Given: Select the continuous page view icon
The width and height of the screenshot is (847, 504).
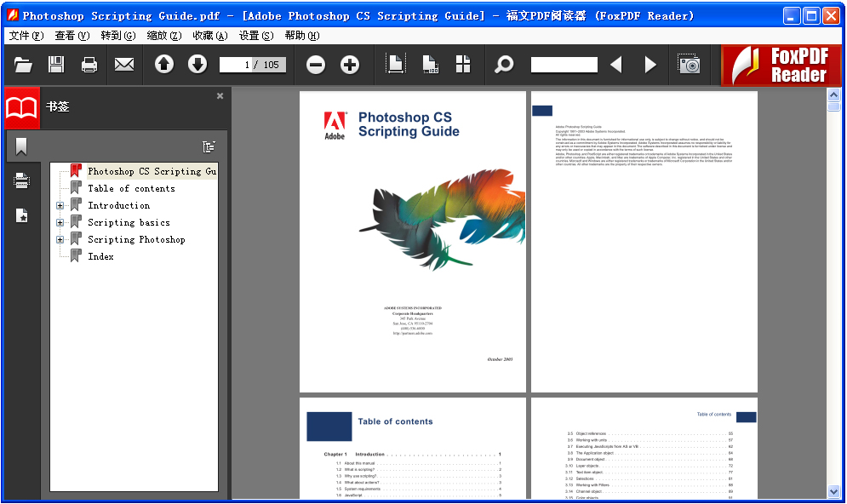Looking at the screenshot, I should pyautogui.click(x=430, y=65).
